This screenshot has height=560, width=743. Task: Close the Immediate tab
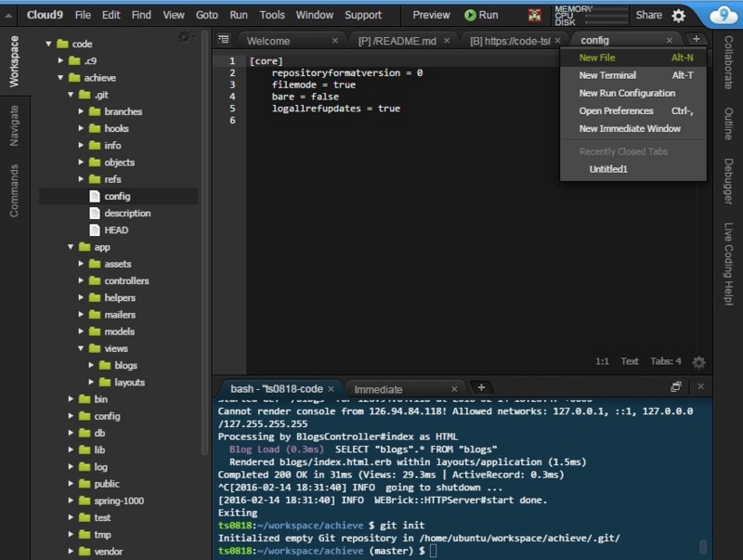[454, 389]
